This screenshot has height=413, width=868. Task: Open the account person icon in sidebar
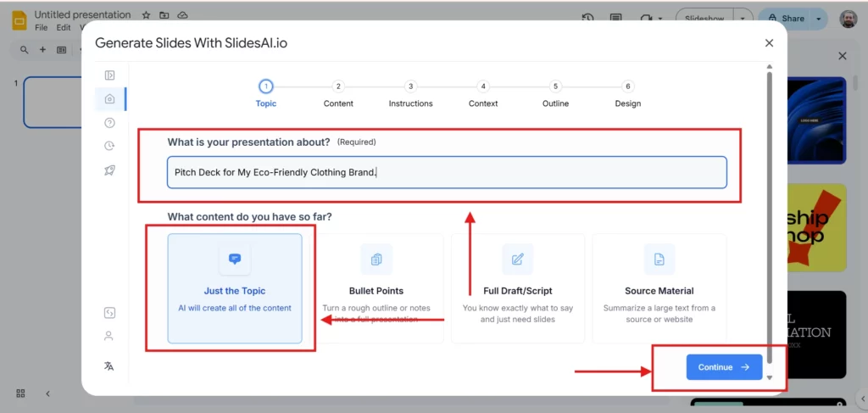(x=108, y=336)
